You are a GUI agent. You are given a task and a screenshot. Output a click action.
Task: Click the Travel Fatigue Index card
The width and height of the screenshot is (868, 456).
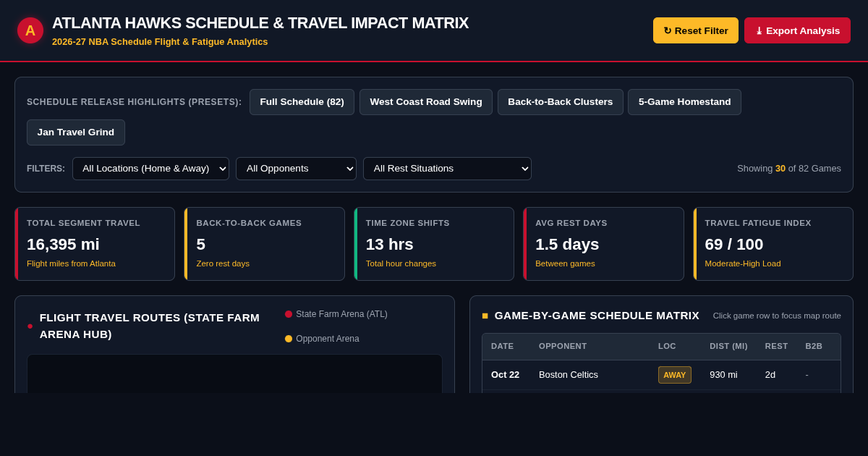point(773,244)
